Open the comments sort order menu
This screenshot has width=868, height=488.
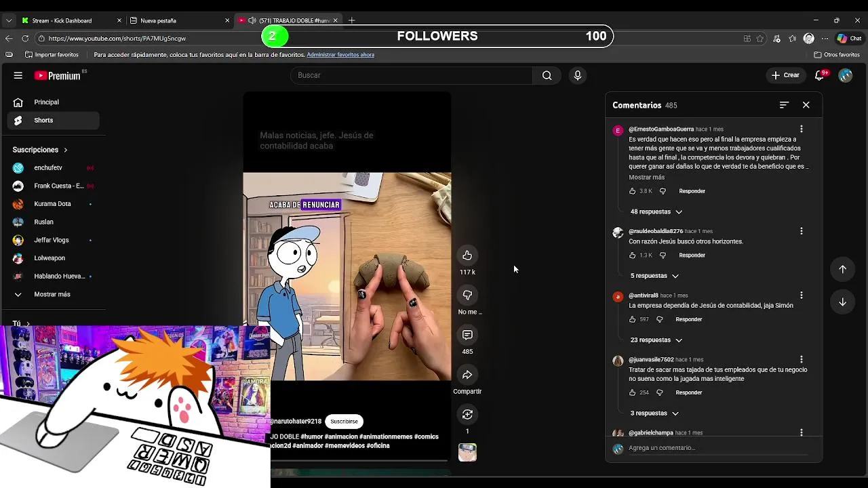[784, 105]
